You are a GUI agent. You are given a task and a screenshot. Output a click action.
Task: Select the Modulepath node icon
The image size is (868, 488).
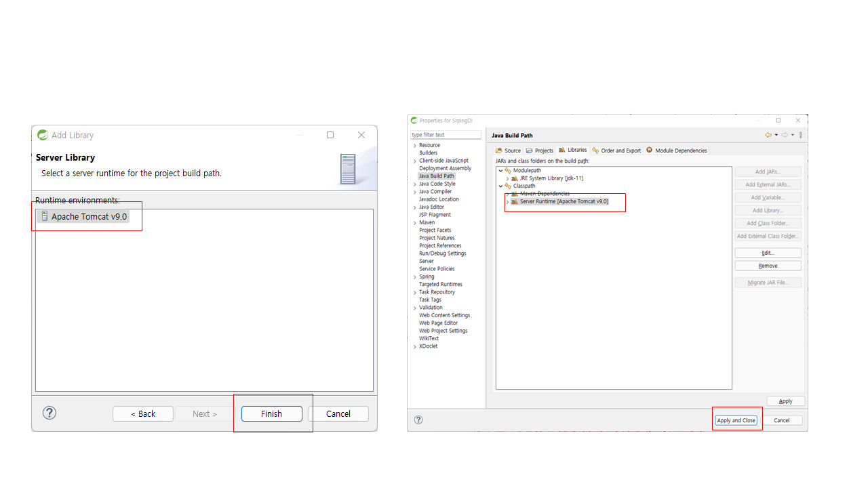tap(508, 170)
